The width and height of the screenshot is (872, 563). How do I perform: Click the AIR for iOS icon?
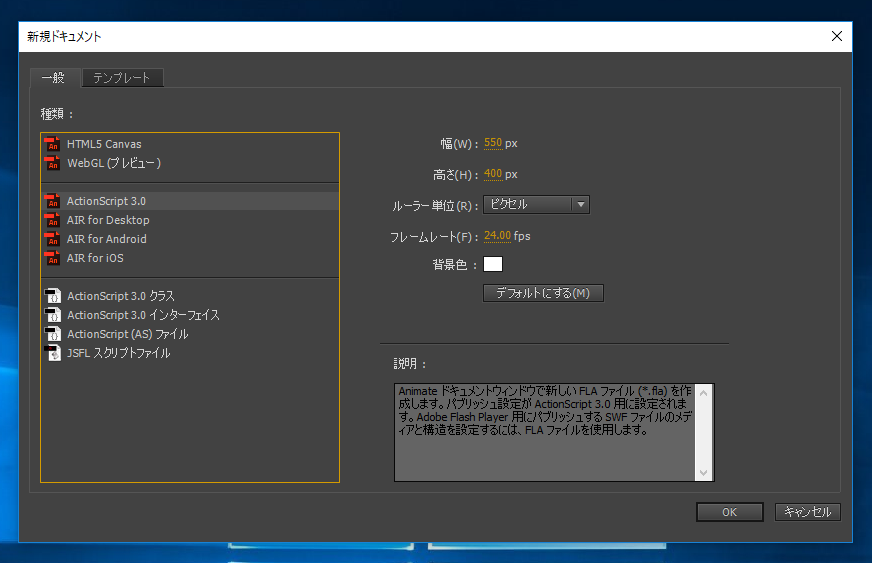click(52, 258)
